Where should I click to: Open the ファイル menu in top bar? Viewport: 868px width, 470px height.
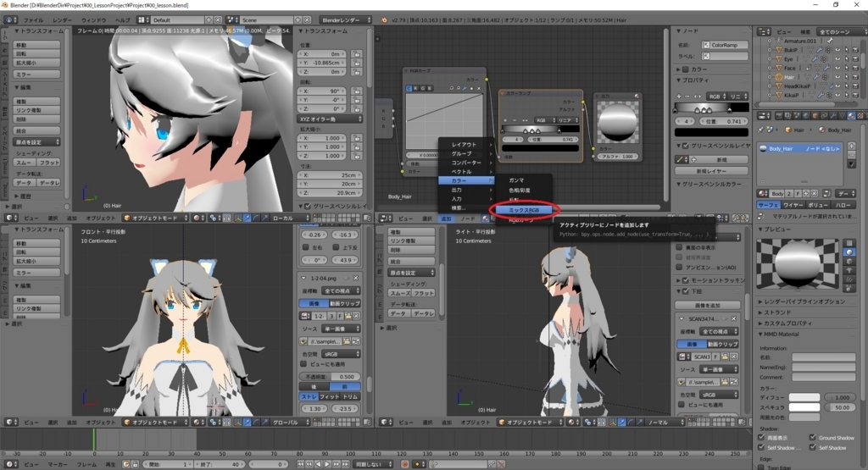(33, 20)
